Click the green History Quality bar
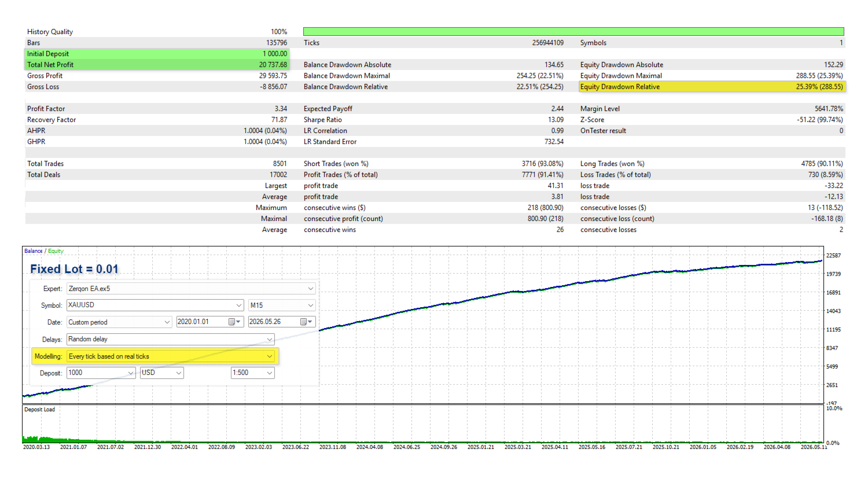868x486 pixels. (573, 31)
